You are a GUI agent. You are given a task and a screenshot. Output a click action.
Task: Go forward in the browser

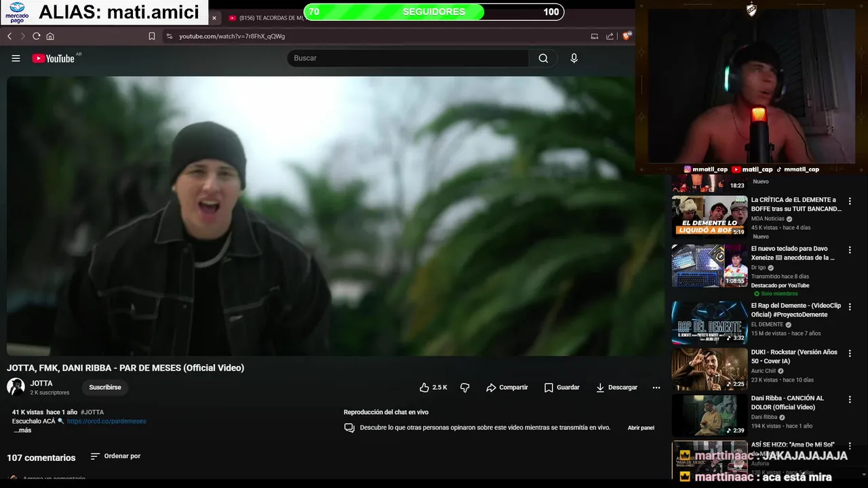pyautogui.click(x=22, y=36)
